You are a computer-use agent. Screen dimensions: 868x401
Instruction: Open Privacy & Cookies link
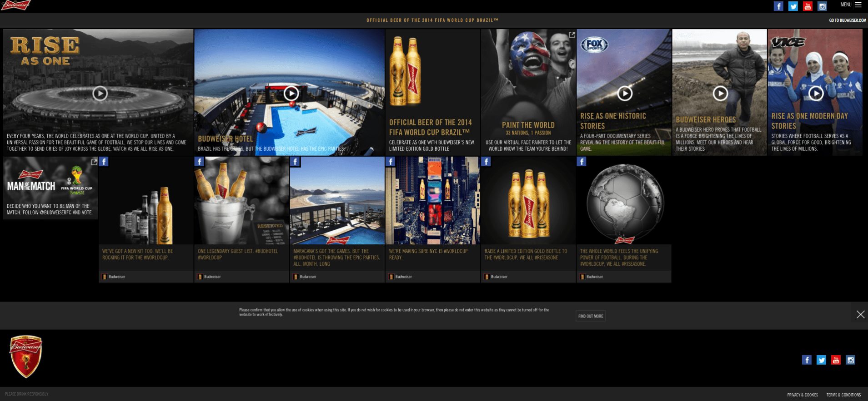pyautogui.click(x=803, y=395)
